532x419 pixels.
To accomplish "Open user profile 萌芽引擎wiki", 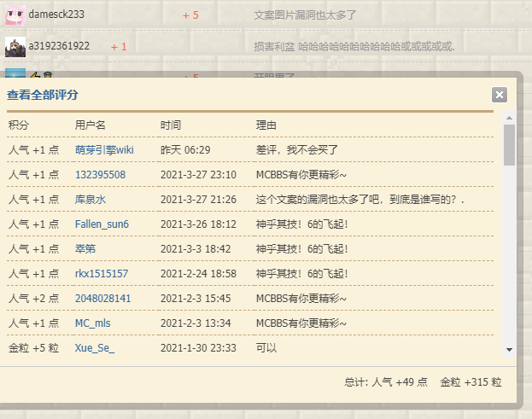I will 104,149.
